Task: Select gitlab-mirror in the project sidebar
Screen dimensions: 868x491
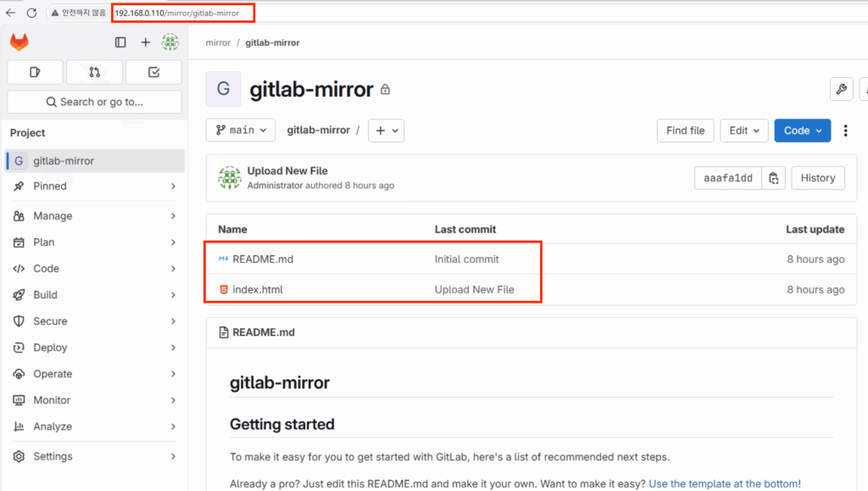Action: click(95, 161)
